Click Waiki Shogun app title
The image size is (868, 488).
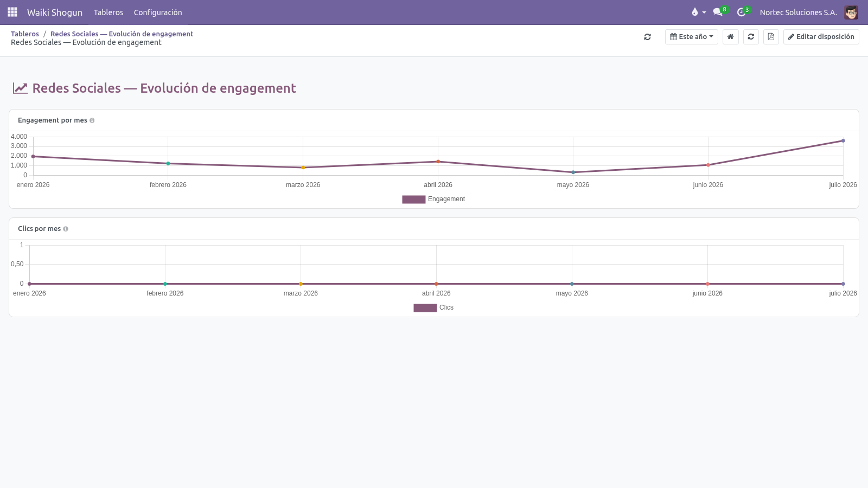55,12
